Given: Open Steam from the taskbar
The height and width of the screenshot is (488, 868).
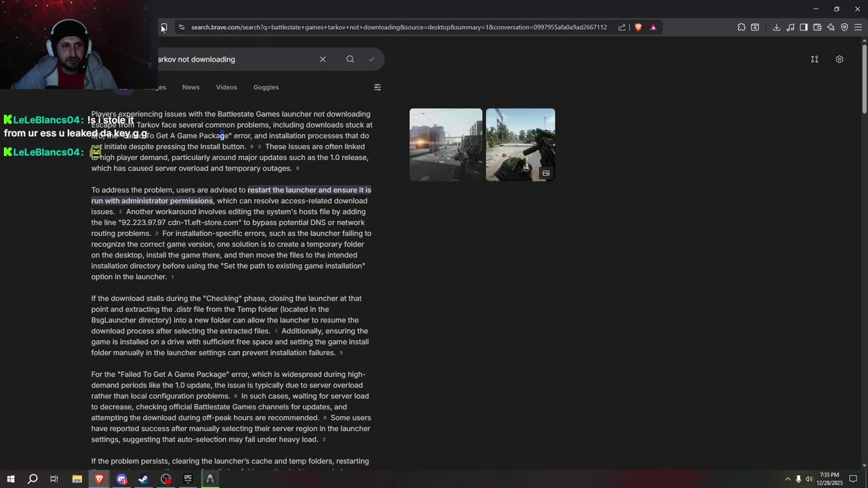Looking at the screenshot, I should [x=144, y=479].
